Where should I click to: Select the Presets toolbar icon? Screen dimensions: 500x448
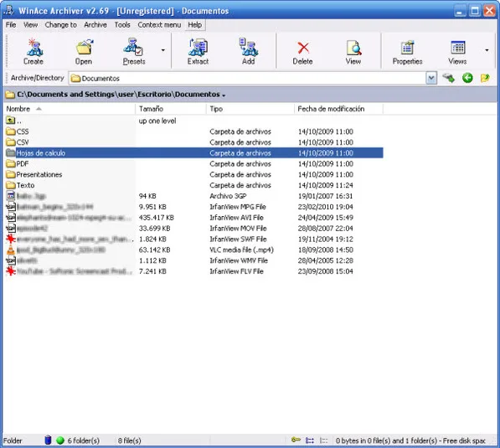coord(133,47)
